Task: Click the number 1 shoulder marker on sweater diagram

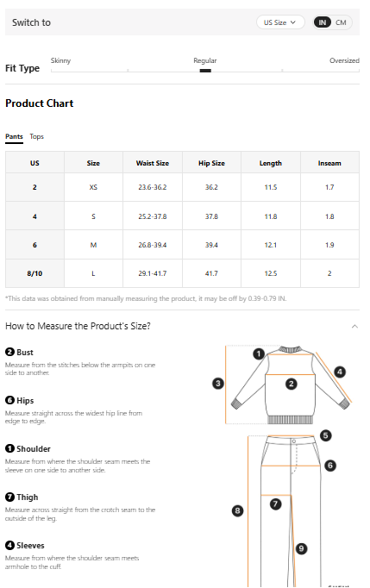Action: click(x=259, y=353)
